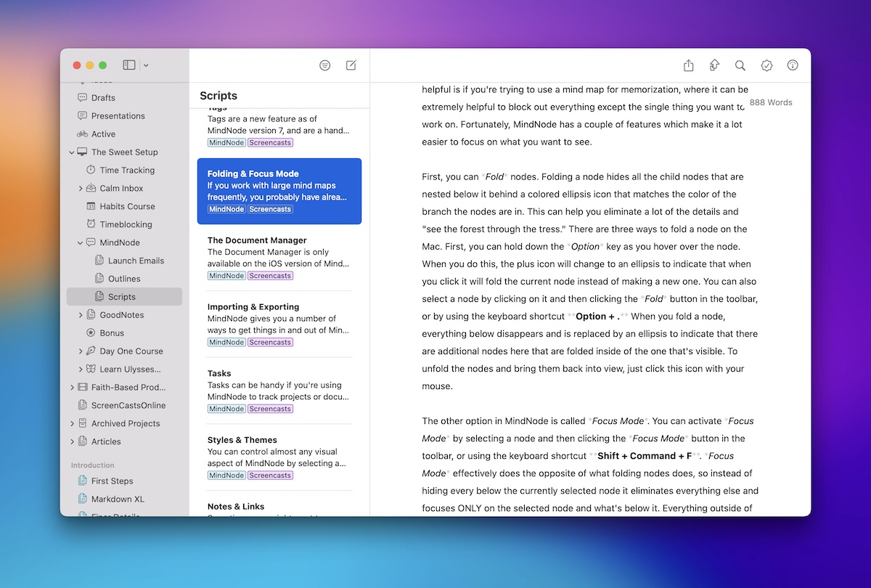Open the Importing & Exporting sheet
Viewport: 871px width, 588px height.
point(279,324)
